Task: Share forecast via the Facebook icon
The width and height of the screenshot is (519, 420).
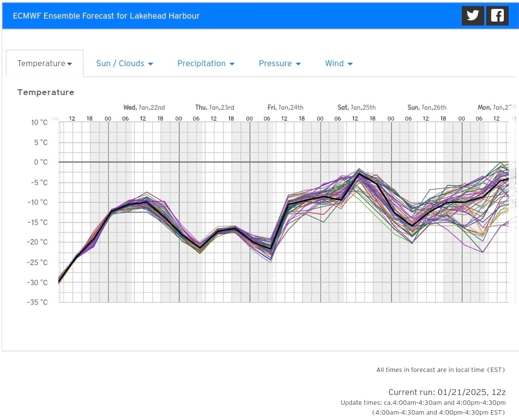Action: [x=497, y=16]
